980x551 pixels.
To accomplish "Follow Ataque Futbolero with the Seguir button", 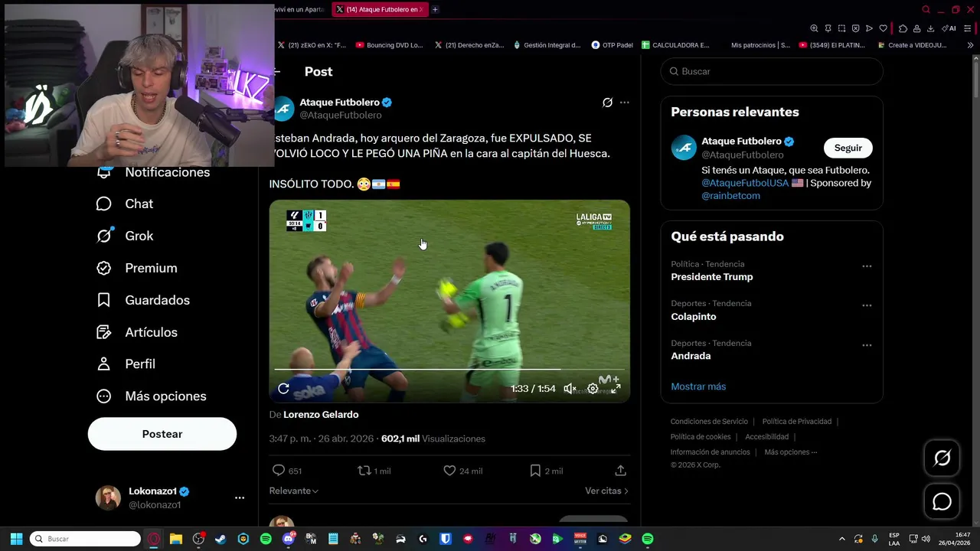I will click(848, 148).
